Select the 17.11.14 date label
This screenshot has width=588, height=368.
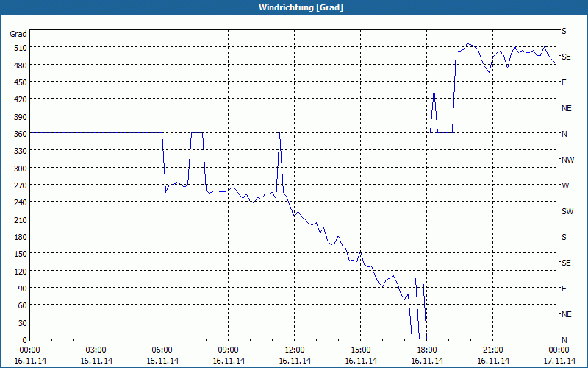(x=559, y=361)
